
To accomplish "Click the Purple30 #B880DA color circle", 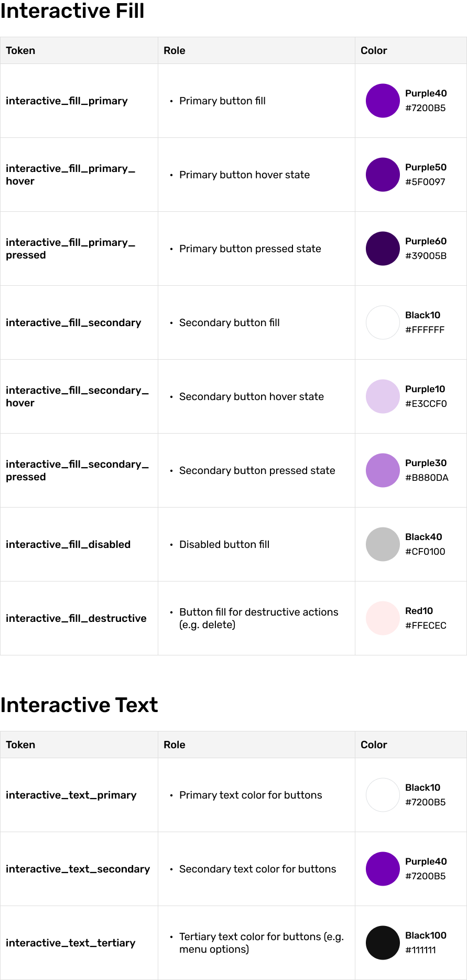I will click(383, 470).
